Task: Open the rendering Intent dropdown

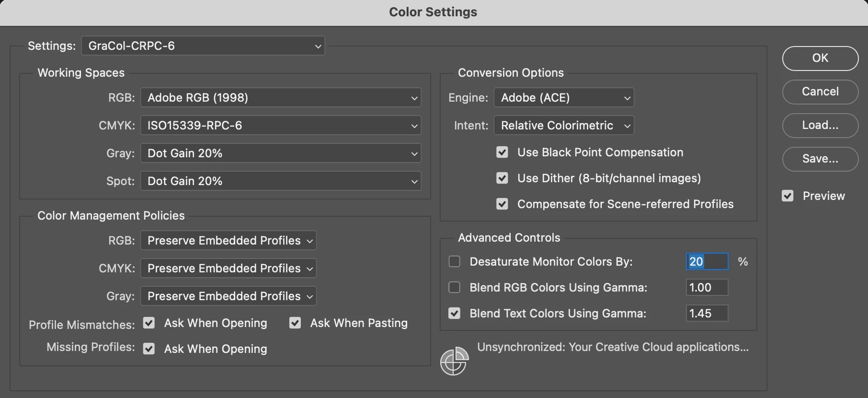Action: [x=563, y=126]
